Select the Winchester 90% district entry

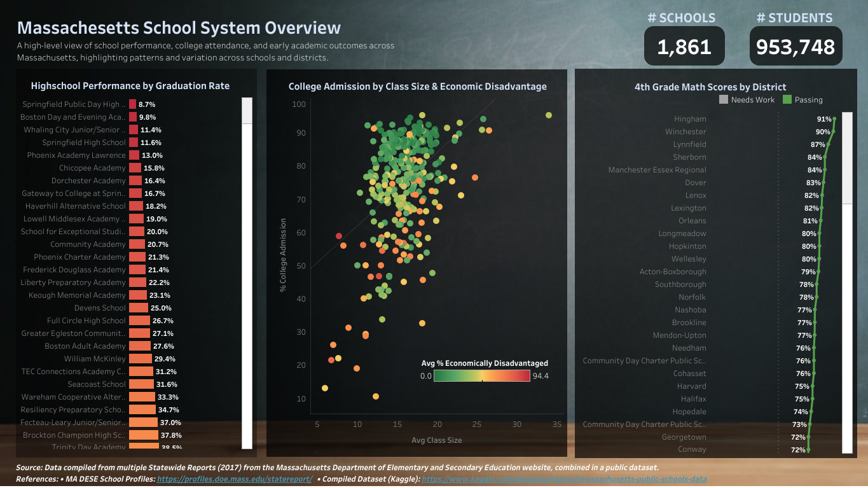689,131
